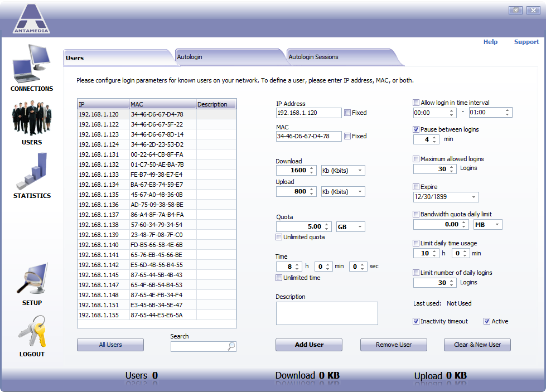This screenshot has width=546, height=392.
Task: Disable Pause between logins
Action: [x=415, y=129]
